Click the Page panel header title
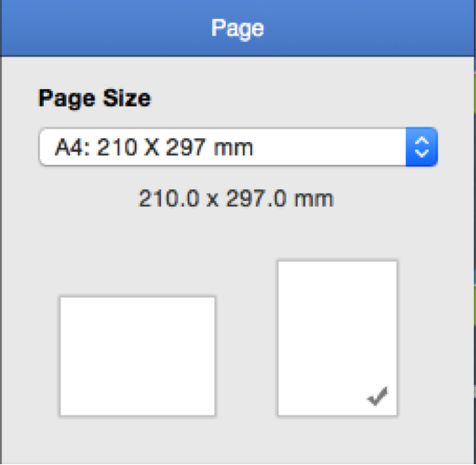The width and height of the screenshot is (476, 465). 238,28
